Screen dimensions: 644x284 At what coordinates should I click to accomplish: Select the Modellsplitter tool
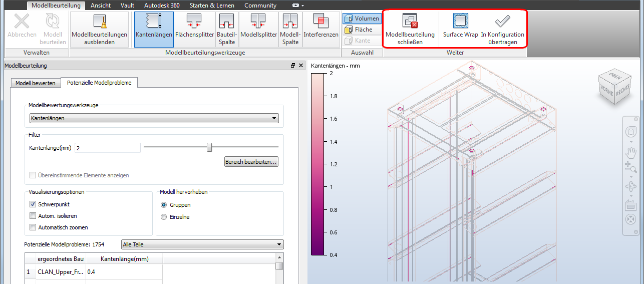click(x=258, y=30)
